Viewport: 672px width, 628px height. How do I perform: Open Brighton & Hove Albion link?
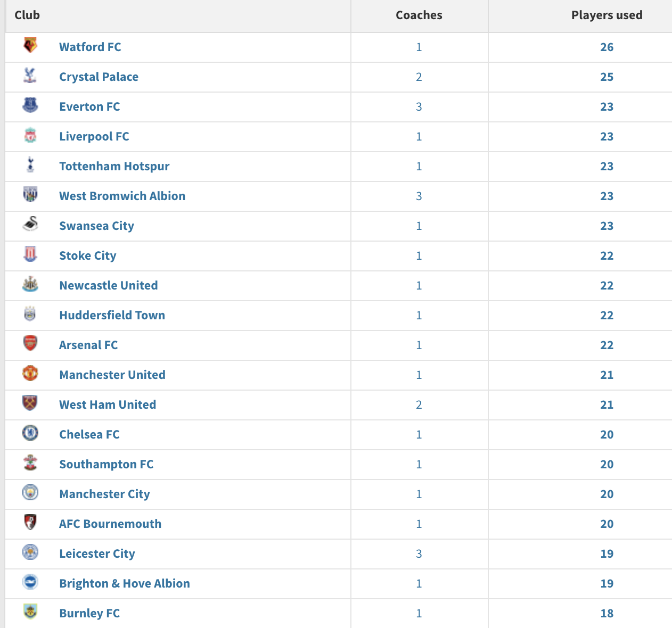click(x=125, y=583)
